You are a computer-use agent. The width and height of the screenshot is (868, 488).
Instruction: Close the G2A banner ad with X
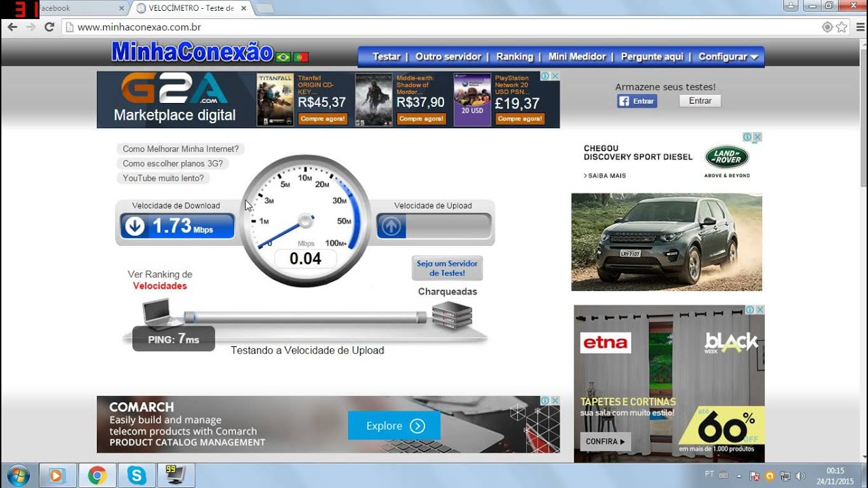tap(555, 76)
